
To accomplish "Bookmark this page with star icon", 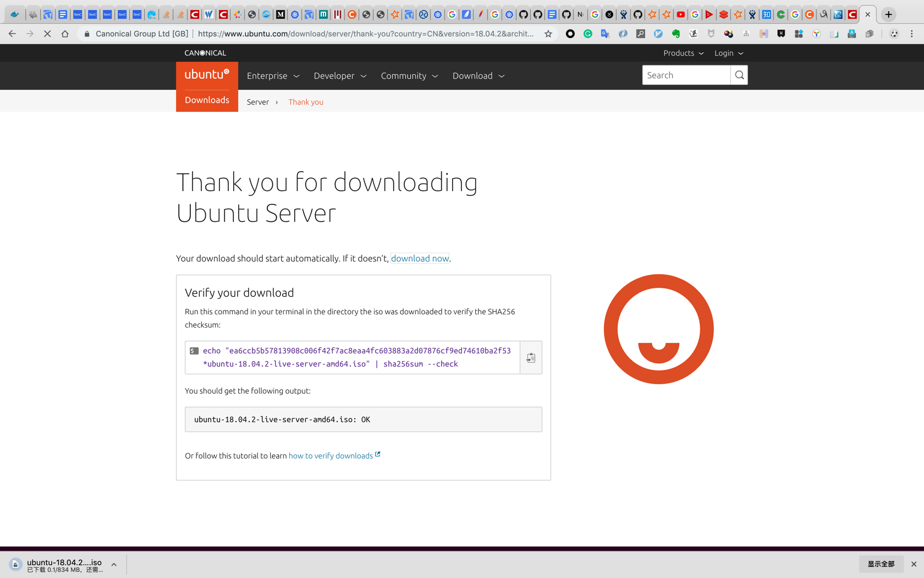I will coord(548,34).
